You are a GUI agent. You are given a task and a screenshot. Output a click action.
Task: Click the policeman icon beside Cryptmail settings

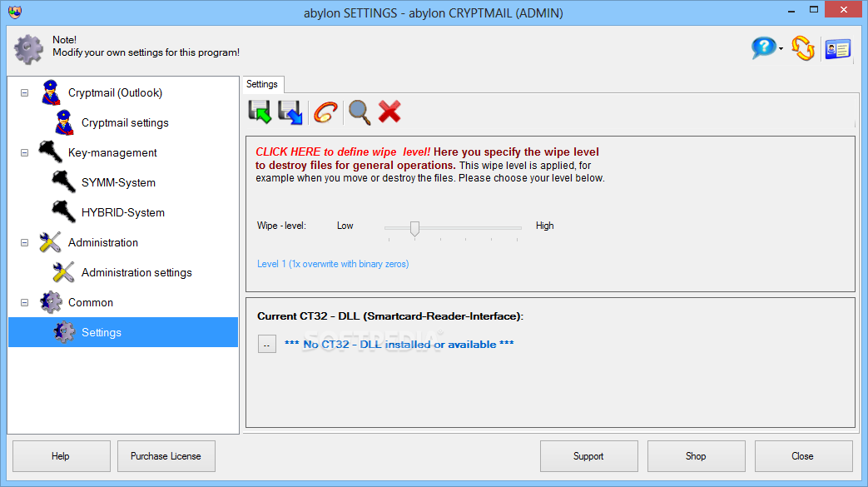coord(64,122)
